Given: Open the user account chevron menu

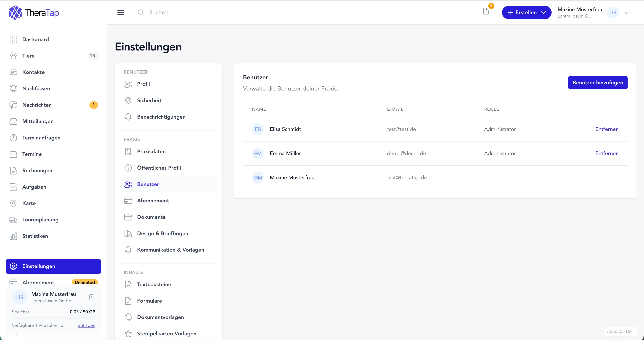Looking at the screenshot, I should coord(626,13).
